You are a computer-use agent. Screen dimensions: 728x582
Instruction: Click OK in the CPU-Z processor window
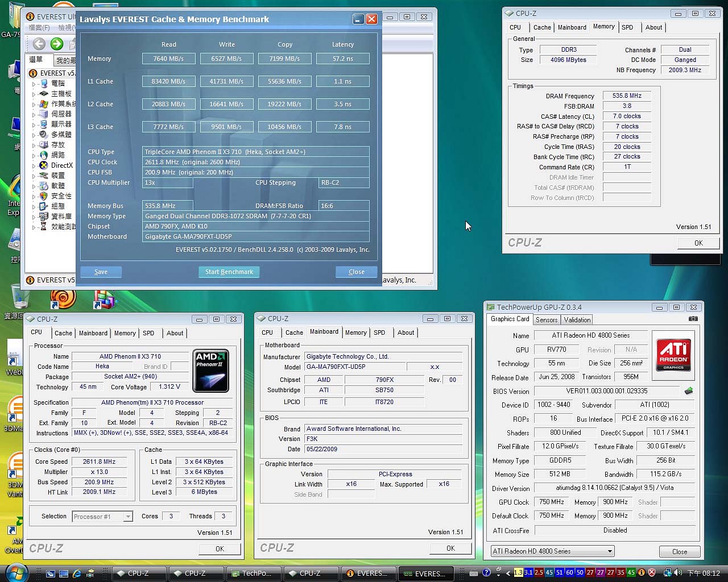220,549
